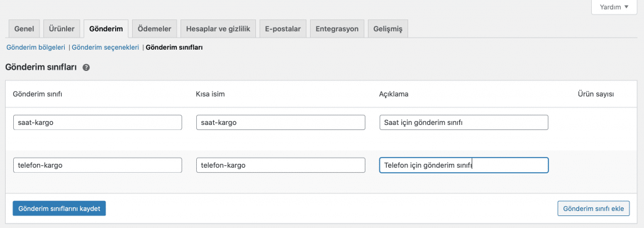Viewport: 644px width, 228px height.
Task: Go to Gönderim seçenekleri link
Action: click(x=106, y=48)
